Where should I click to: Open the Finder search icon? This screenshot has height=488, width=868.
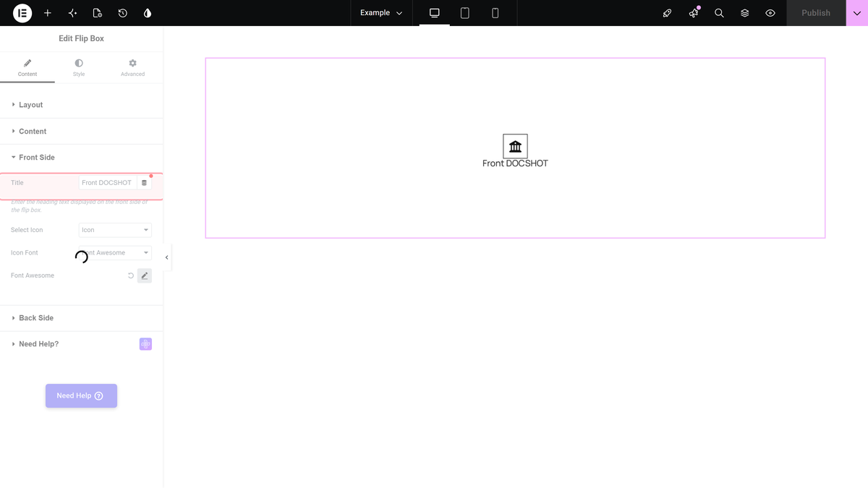(x=719, y=13)
